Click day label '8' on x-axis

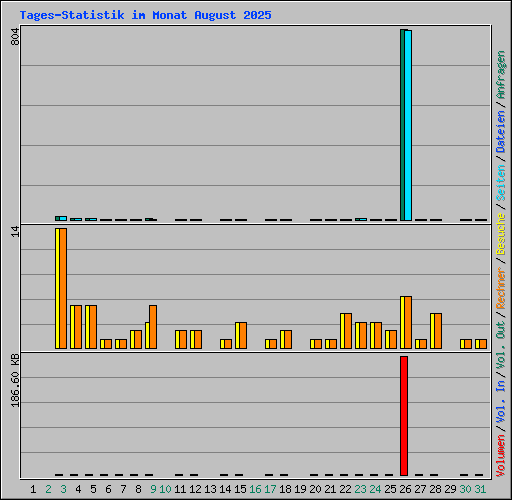click(x=138, y=489)
